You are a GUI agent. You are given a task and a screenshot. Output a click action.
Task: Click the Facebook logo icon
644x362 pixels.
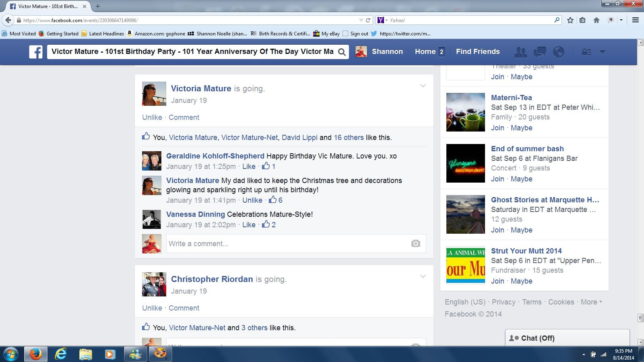[x=36, y=52]
